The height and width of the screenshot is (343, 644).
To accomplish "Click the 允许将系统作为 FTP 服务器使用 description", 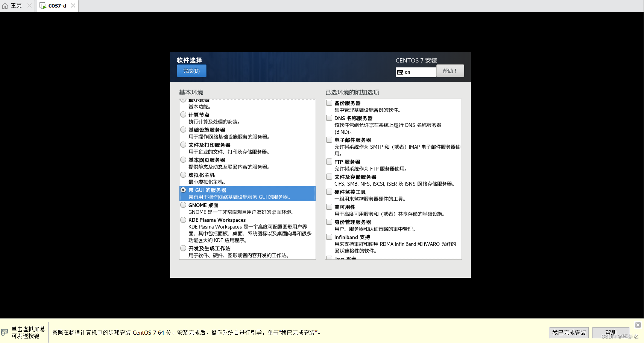I will click(372, 169).
